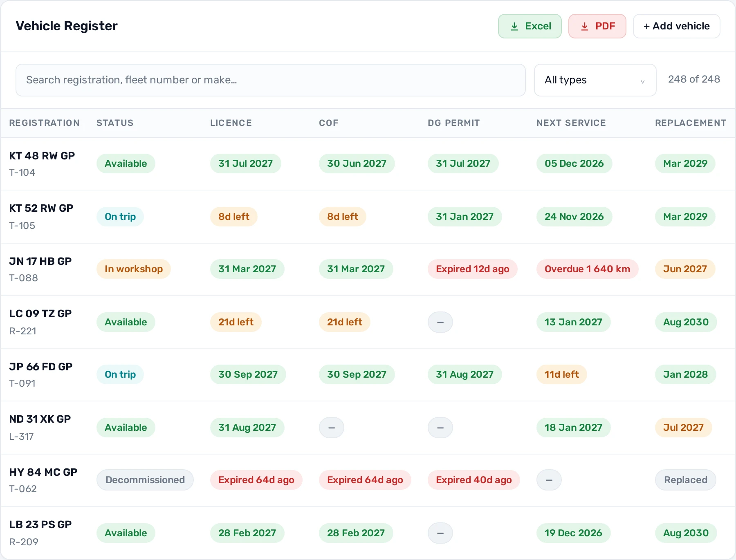This screenshot has height=560, width=736.
Task: Click the Jul 2027 replacement badge
Action: pos(683,428)
